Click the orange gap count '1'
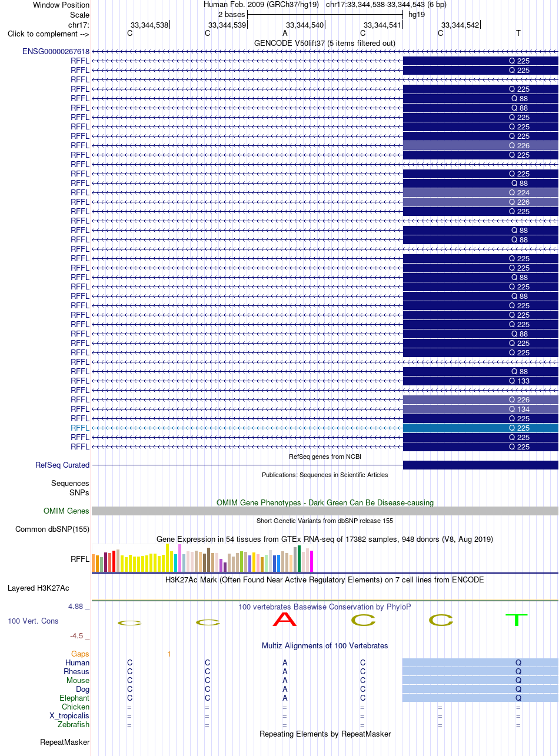The image size is (559, 756). click(169, 654)
